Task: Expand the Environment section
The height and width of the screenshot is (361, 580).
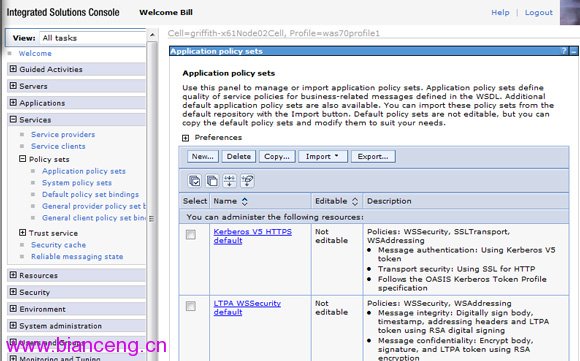Action: [x=13, y=308]
